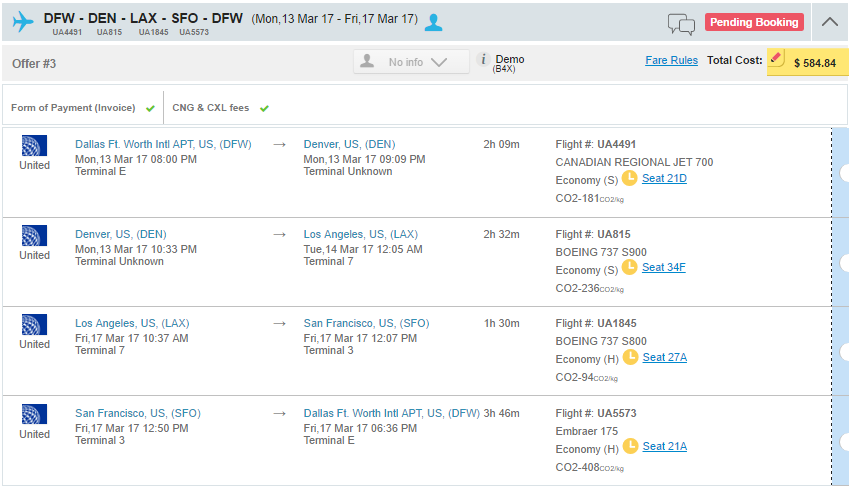The height and width of the screenshot is (486, 849).
Task: Click the United logo for flight UA5573
Action: pyautogui.click(x=34, y=414)
